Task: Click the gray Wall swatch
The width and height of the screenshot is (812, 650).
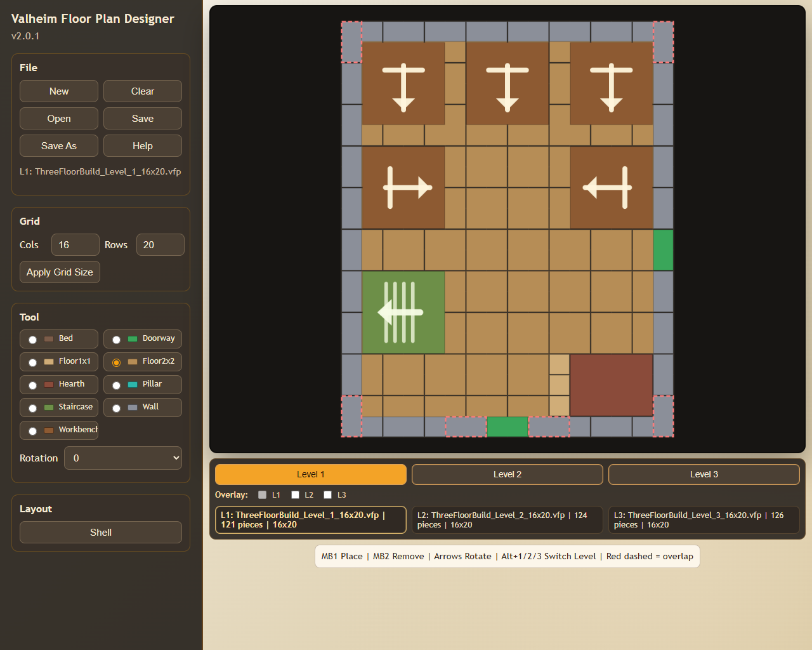Action: pos(133,408)
